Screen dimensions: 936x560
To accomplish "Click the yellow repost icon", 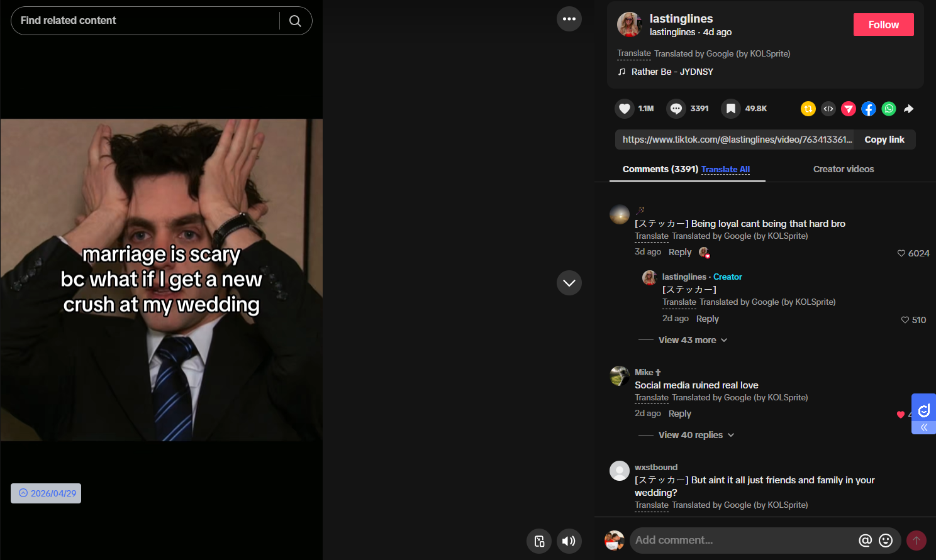I will tap(808, 109).
